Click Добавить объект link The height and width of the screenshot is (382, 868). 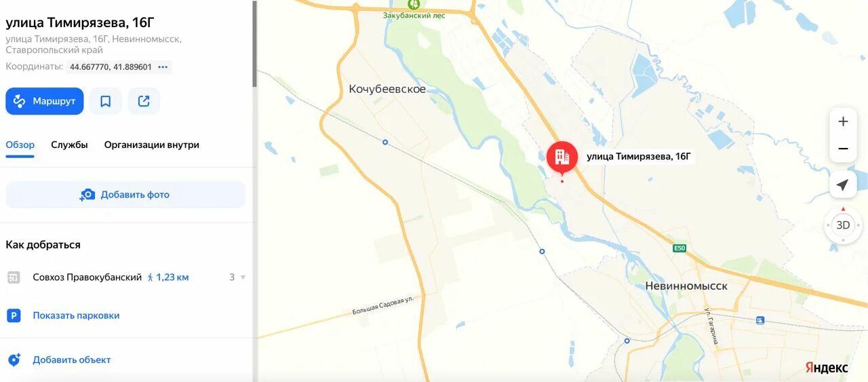pos(72,360)
